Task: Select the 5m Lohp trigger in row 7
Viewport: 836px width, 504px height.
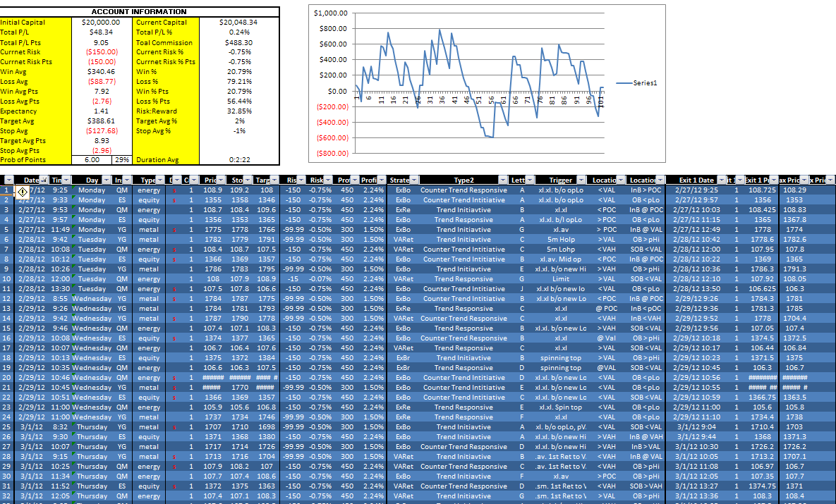Action: coord(560,250)
